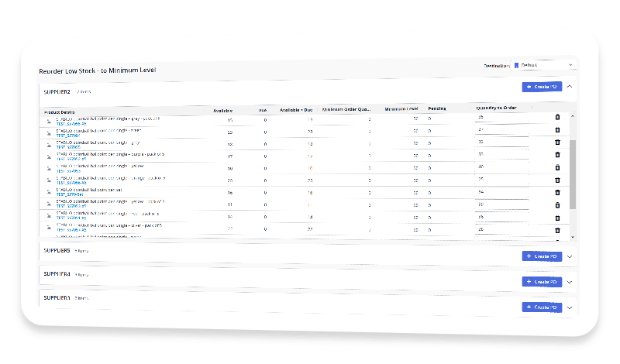The height and width of the screenshot is (364, 620).
Task: Click the first row's Quantity to Order field
Action: (x=500, y=118)
